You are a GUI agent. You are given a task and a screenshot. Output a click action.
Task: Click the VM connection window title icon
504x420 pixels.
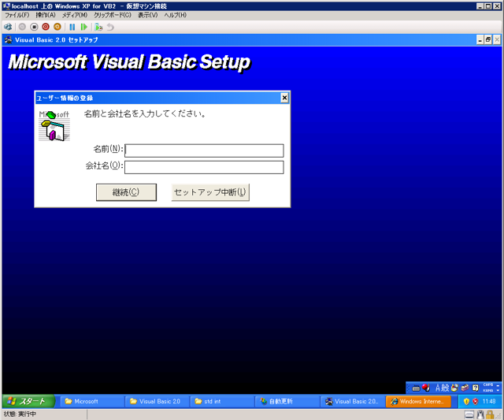pos(7,6)
